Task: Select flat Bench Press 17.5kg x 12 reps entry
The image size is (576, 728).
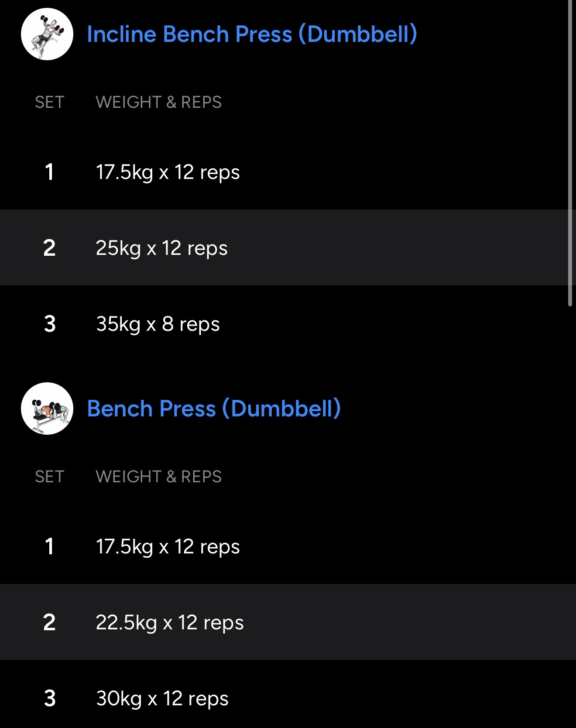Action: point(168,546)
